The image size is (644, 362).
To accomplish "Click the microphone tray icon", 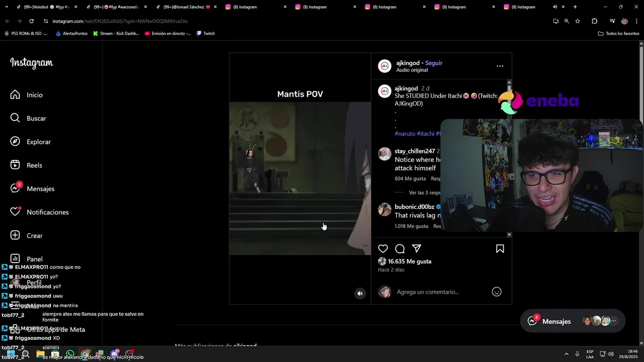I will (577, 354).
